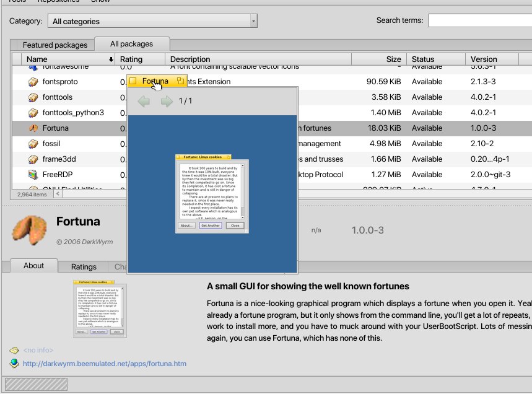The width and height of the screenshot is (532, 394).
Task: Click the Fortuna fortune cookie row icon
Action: click(33, 128)
